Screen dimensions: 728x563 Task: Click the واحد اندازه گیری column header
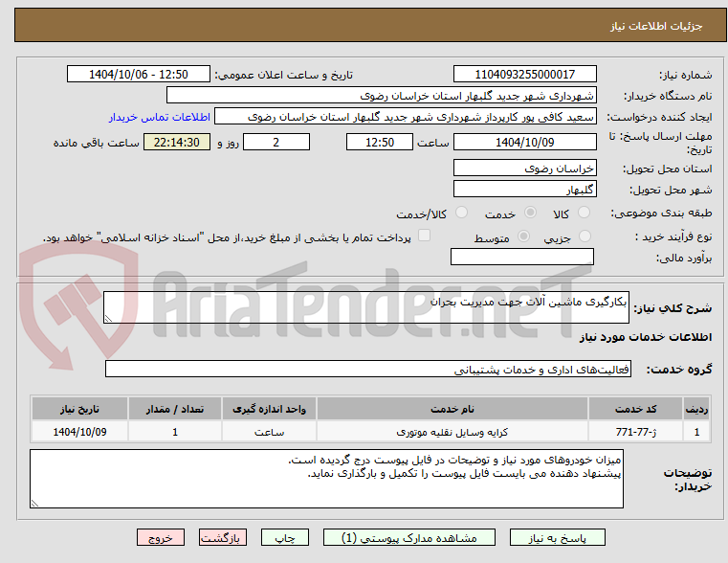point(269,409)
